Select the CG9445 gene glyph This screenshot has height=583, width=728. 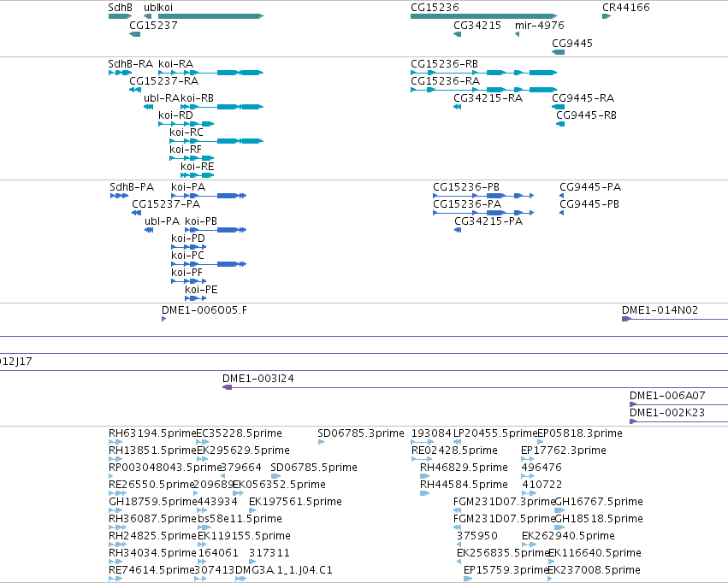pos(558,52)
